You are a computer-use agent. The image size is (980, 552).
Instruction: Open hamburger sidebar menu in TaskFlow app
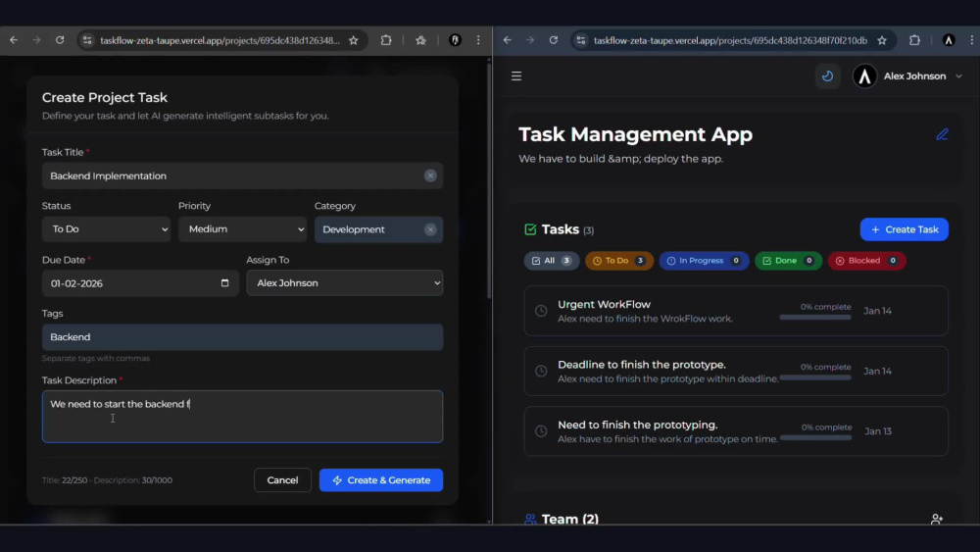pos(516,75)
